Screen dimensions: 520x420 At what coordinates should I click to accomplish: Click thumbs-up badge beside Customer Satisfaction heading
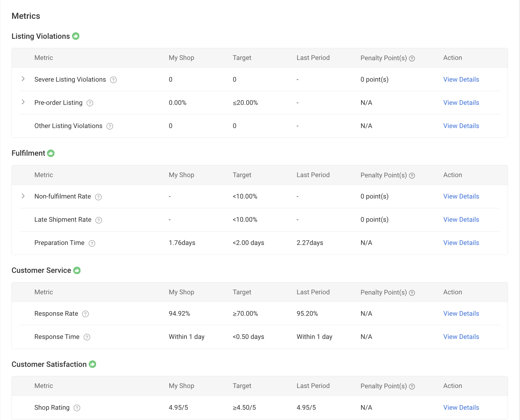(x=93, y=364)
